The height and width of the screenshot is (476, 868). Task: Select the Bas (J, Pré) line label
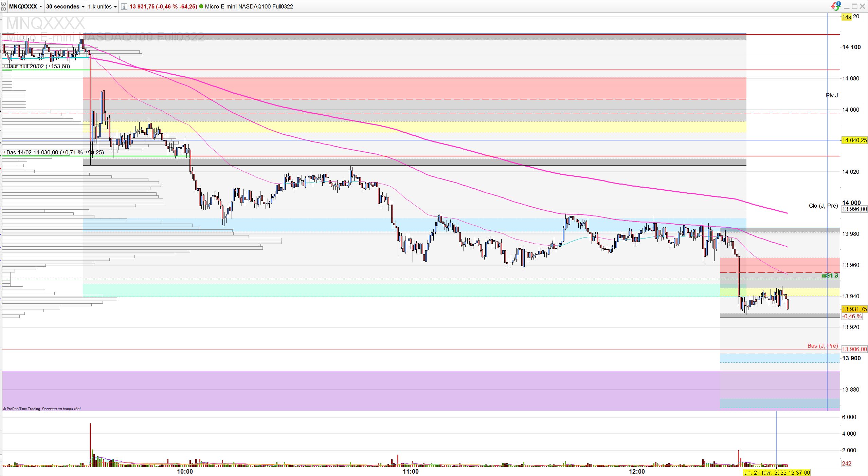(822, 346)
